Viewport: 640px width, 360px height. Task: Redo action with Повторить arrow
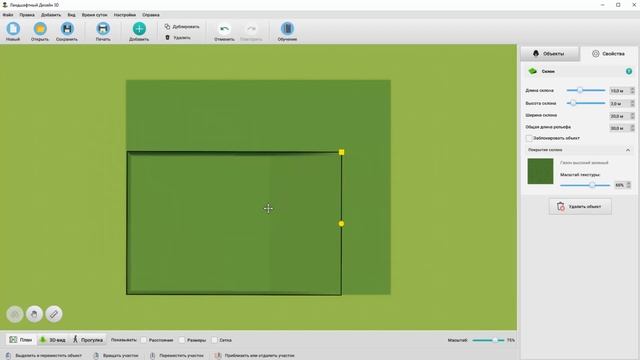coord(251,29)
